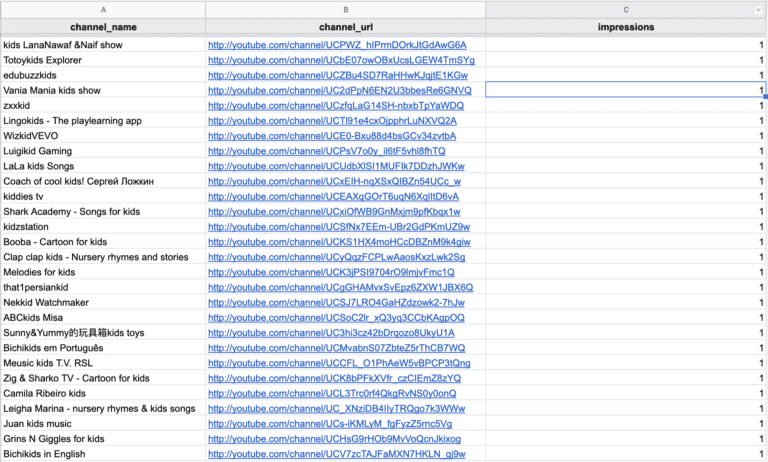Open the kids LanaNawaf &Naif show URL
Screen dimensions: 768x462
point(337,45)
